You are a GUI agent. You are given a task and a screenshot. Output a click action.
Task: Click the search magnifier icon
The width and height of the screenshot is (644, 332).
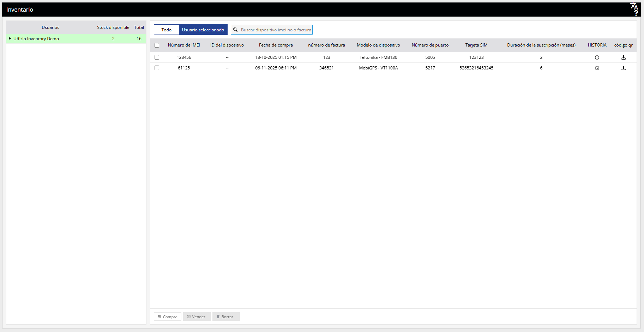click(x=235, y=30)
